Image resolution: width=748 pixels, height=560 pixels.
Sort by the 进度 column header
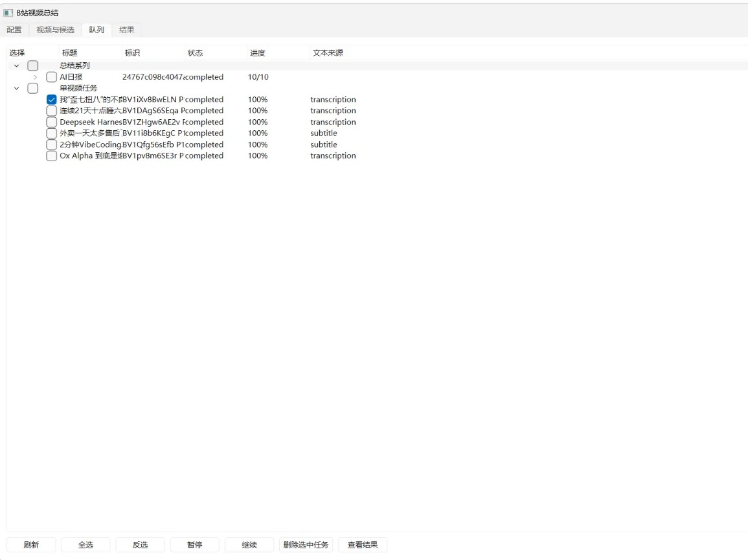(278, 53)
